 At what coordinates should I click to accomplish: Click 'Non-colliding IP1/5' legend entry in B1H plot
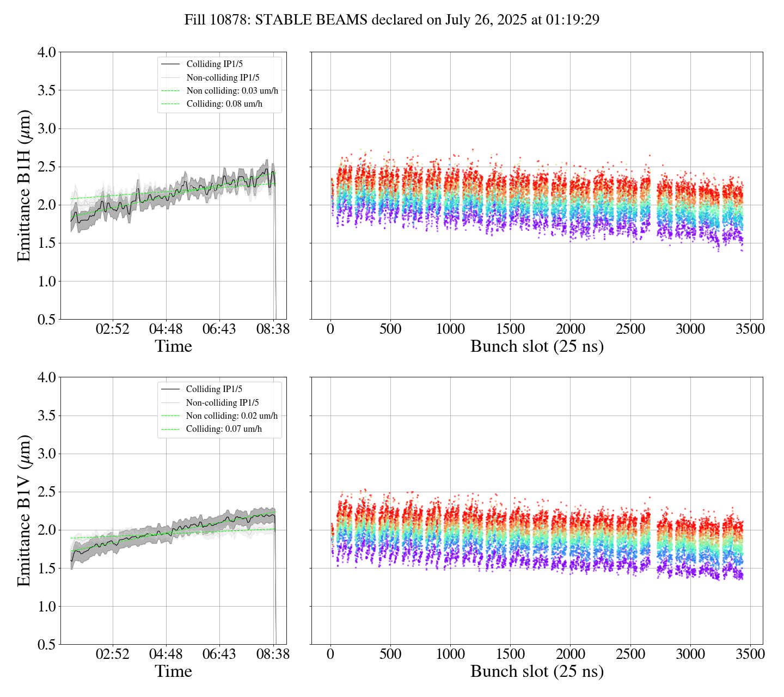[223, 78]
